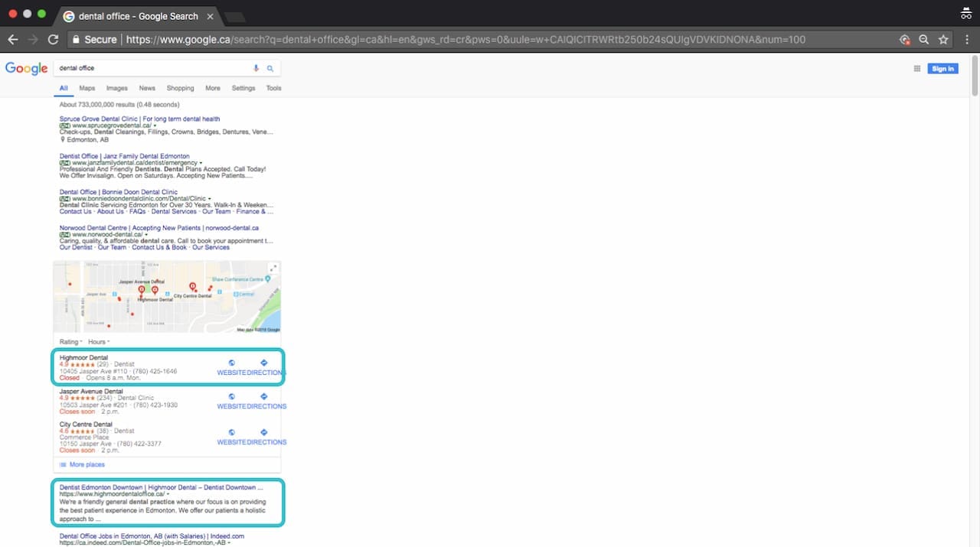This screenshot has width=980, height=547.
Task: Click the blue search magnifier button
Action: [x=269, y=68]
